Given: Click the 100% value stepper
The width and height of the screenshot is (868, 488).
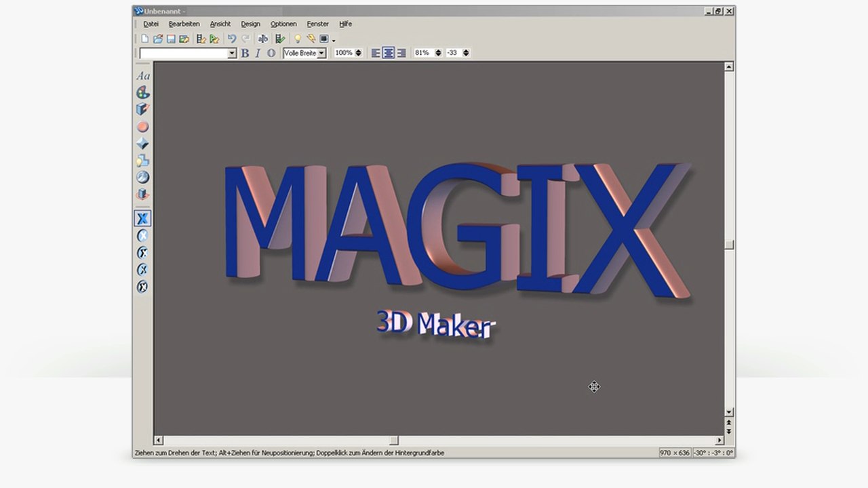Looking at the screenshot, I should 358,53.
